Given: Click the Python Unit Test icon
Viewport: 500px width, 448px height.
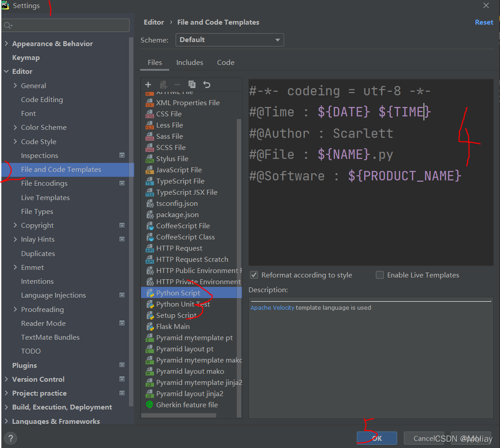Looking at the screenshot, I should coord(150,304).
